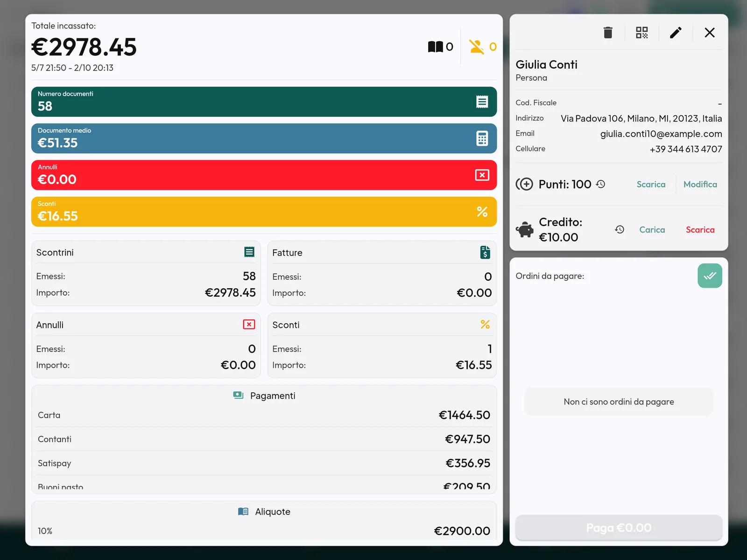The image size is (747, 560).
Task: Click calculator icon in Documento medio bar
Action: tap(482, 138)
